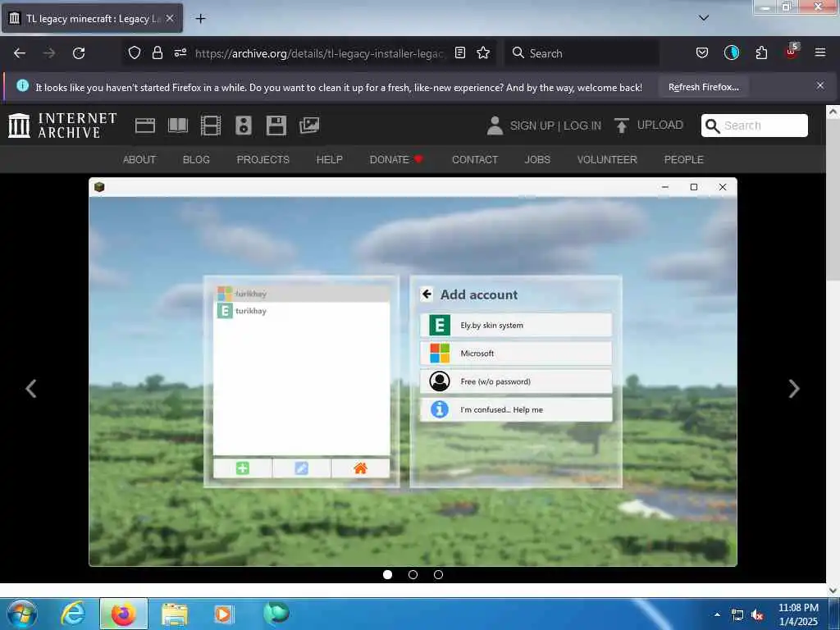Open the Software floppy disk icon
The image size is (840, 630).
point(276,126)
